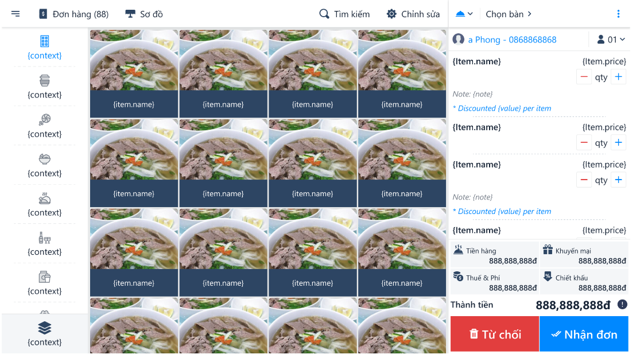The image size is (644, 362).
Task: Click the info icon next to Thành tiền
Action: 622,305
